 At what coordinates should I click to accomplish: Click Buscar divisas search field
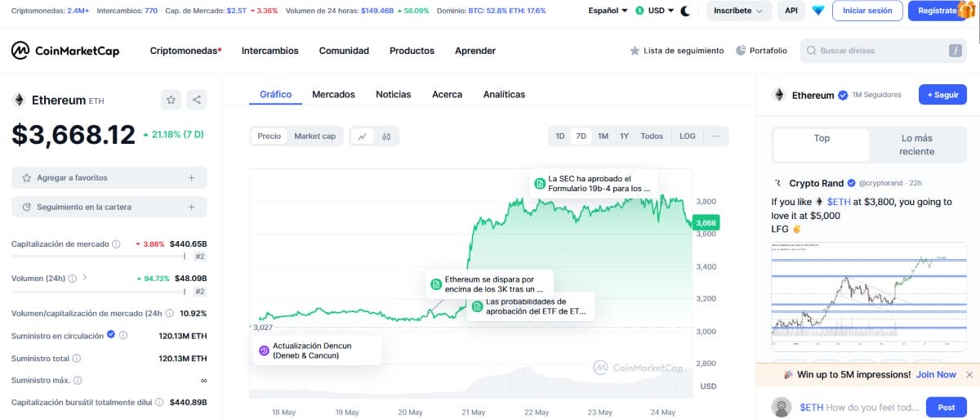pyautogui.click(x=884, y=51)
